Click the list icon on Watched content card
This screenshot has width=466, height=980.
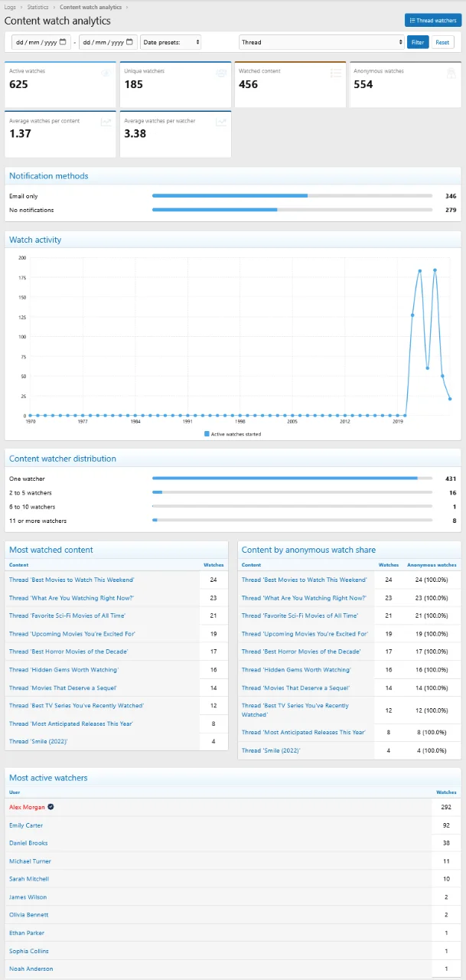click(335, 73)
